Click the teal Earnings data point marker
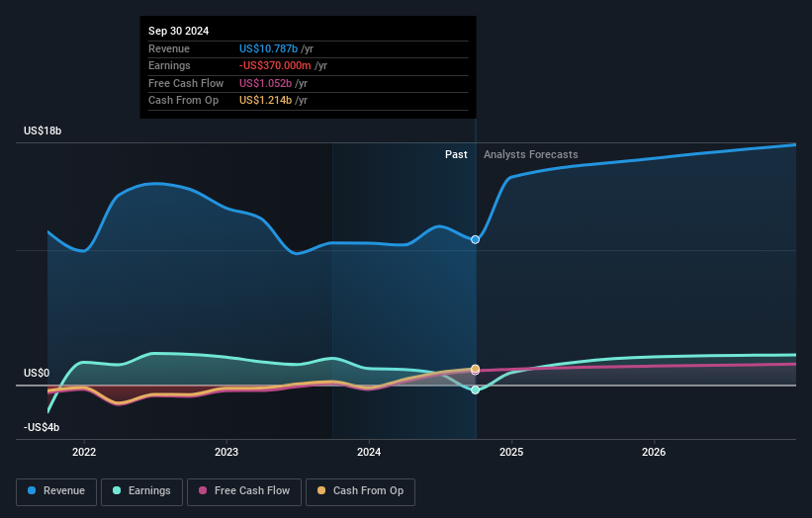This screenshot has width=812, height=518. tap(475, 389)
